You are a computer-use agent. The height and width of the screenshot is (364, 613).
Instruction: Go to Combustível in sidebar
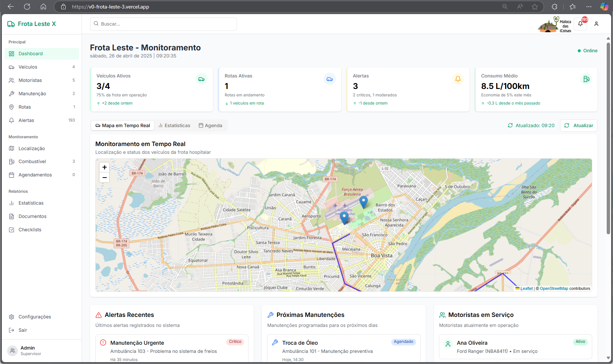coord(32,162)
